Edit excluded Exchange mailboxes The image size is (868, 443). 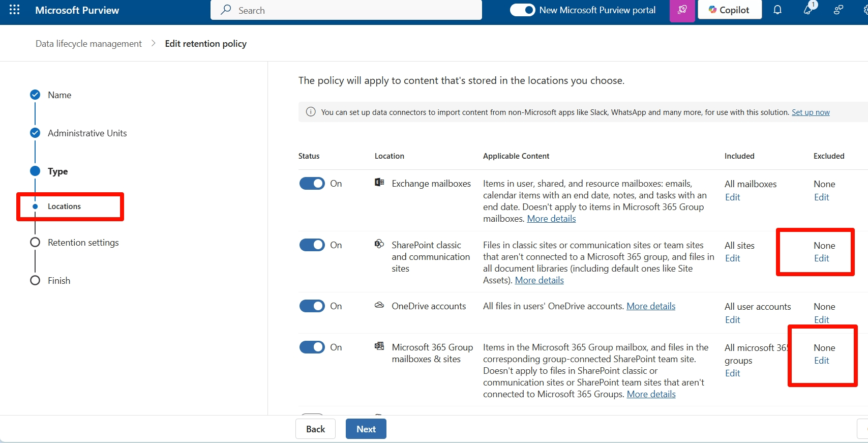pos(821,197)
